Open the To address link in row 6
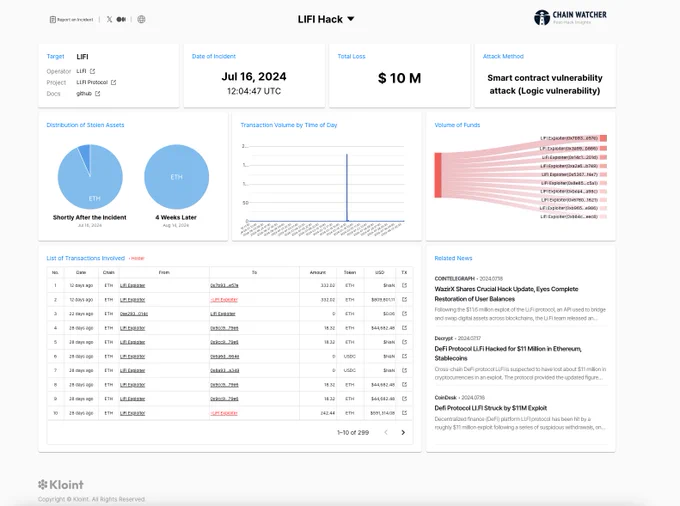 pyautogui.click(x=225, y=356)
